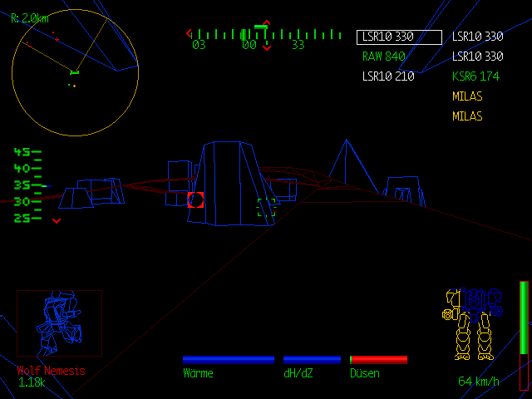Click the 25 mark on the pitch scale
The height and width of the screenshot is (399, 532).
pos(22,218)
